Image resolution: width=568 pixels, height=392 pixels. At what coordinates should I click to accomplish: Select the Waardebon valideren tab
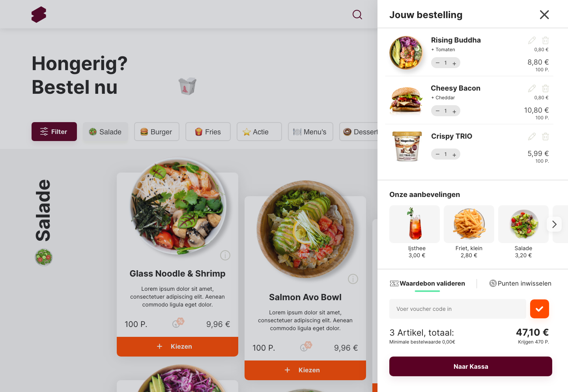click(x=427, y=283)
